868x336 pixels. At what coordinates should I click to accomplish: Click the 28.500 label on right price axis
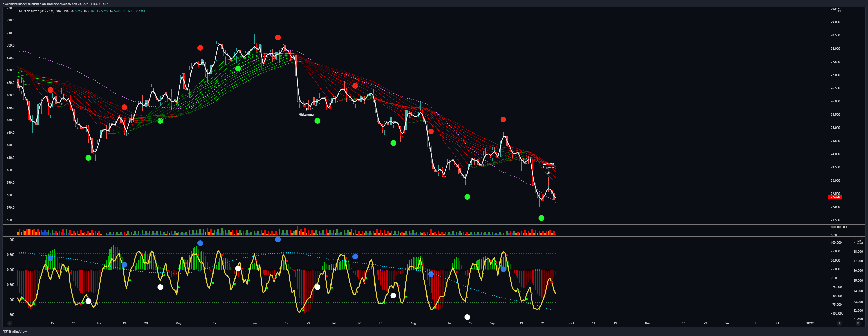pyautogui.click(x=835, y=35)
